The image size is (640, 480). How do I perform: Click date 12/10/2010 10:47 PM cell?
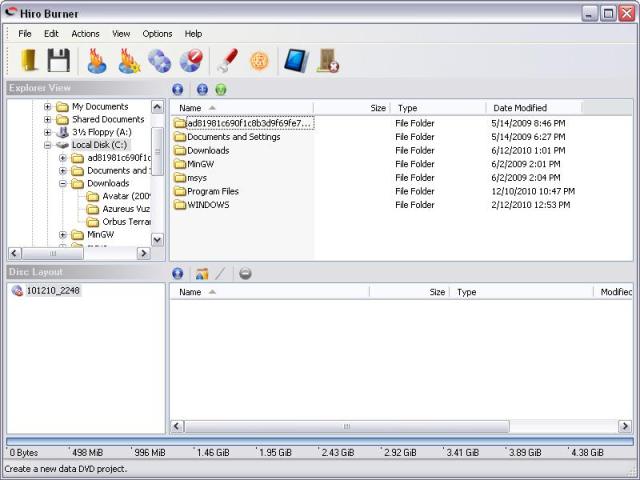tap(533, 191)
